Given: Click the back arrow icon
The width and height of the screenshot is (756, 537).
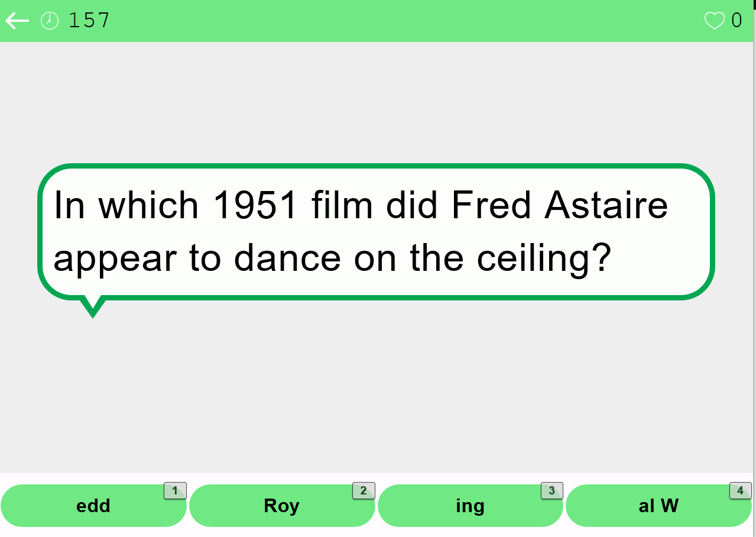Looking at the screenshot, I should coord(17,21).
